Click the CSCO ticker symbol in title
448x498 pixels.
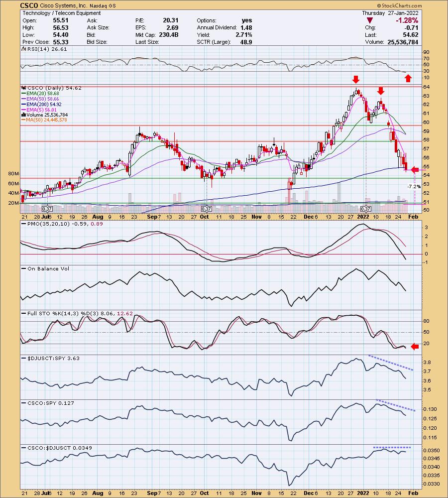pos(29,5)
